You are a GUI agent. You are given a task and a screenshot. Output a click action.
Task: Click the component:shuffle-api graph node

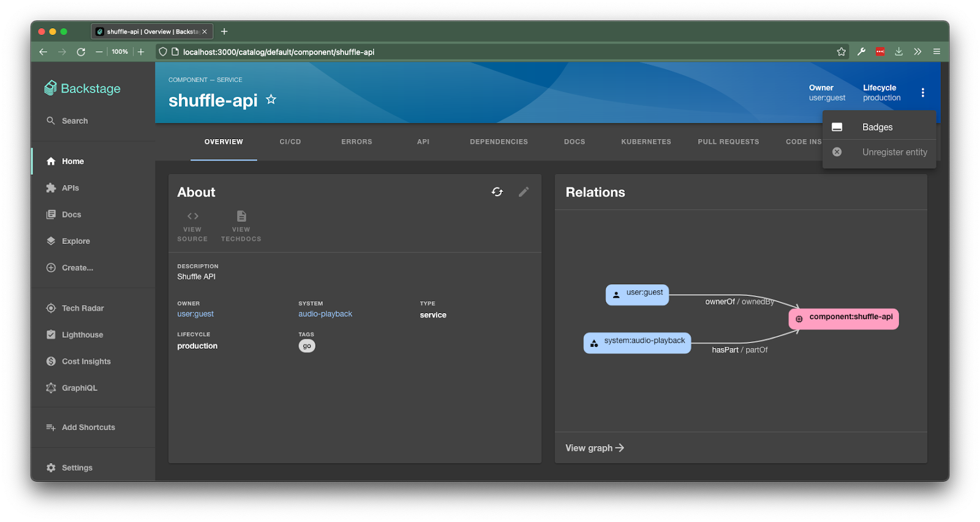(844, 318)
